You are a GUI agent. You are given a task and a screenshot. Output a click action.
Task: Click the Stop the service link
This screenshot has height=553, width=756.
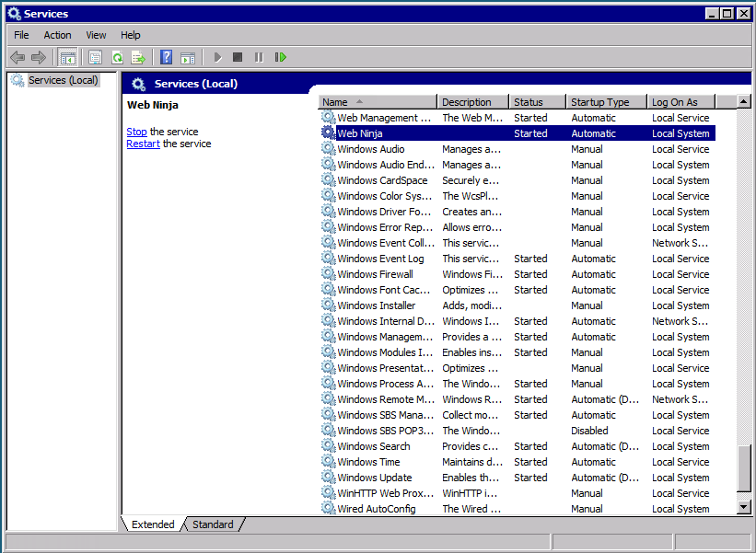[x=136, y=132]
